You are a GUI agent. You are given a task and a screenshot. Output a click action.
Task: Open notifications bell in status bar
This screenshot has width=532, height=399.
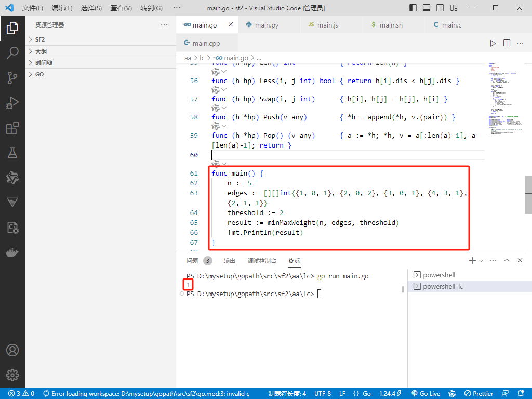[x=521, y=394]
